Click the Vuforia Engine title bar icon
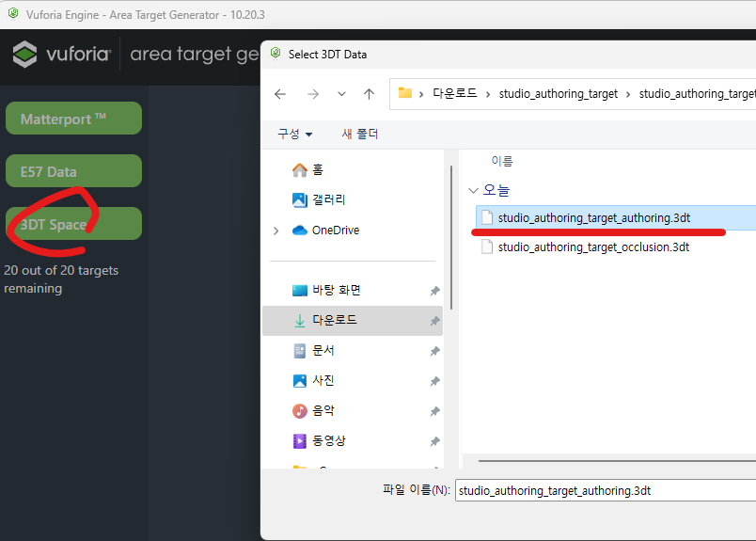This screenshot has height=541, width=756. click(13, 14)
